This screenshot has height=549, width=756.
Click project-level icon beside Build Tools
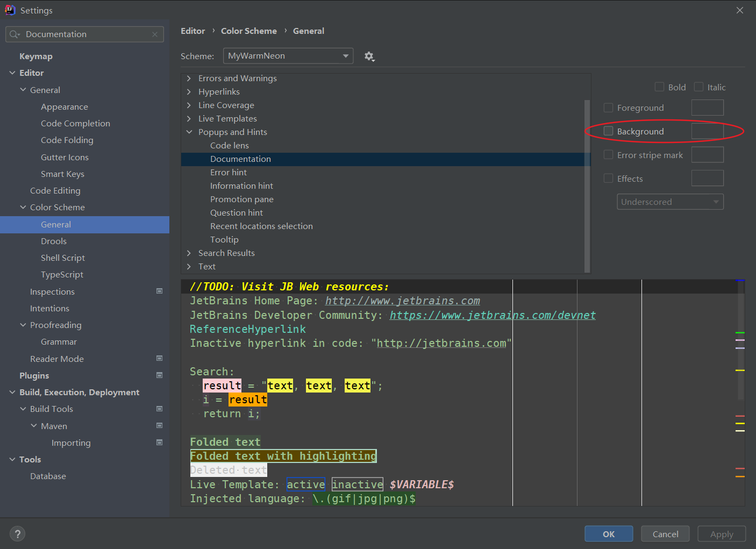point(159,409)
